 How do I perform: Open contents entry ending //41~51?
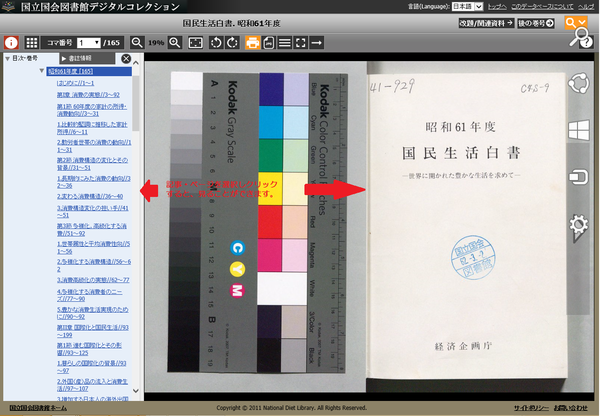point(93,212)
